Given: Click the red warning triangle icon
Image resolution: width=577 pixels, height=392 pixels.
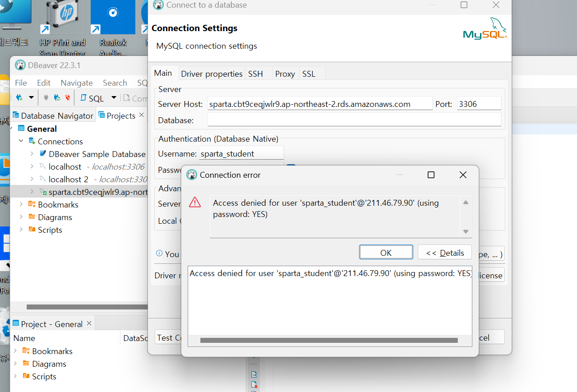Looking at the screenshot, I should click(x=195, y=202).
